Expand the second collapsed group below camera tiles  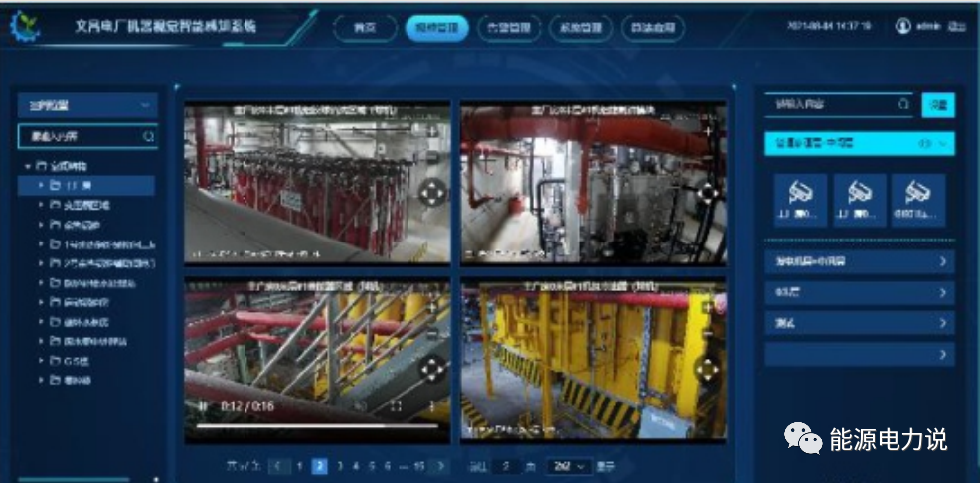click(860, 292)
